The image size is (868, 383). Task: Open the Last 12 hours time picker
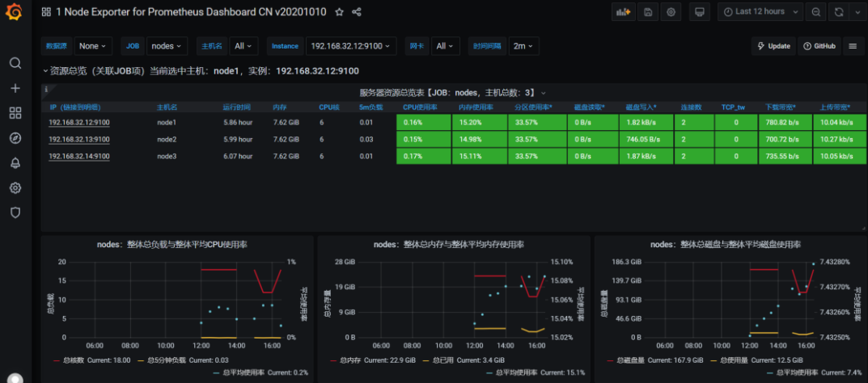click(x=760, y=11)
